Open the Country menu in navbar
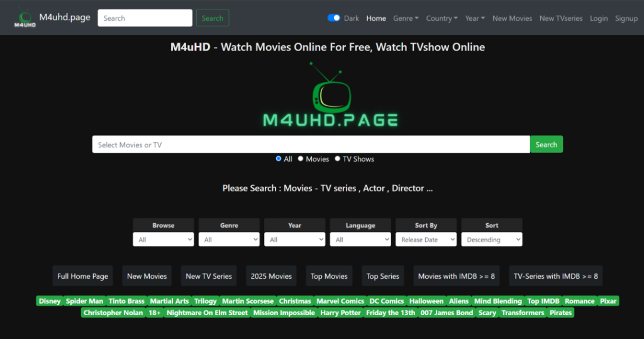Viewport: 644px width, 339px height. point(441,18)
